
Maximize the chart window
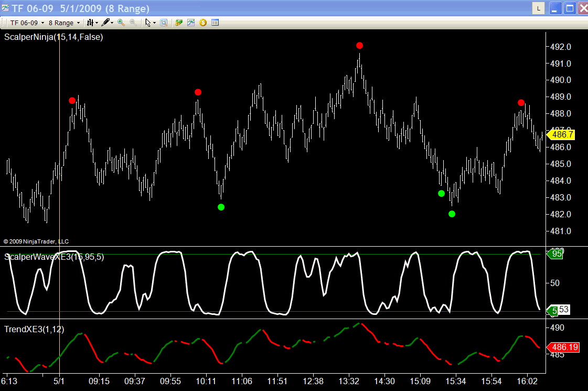(x=570, y=8)
